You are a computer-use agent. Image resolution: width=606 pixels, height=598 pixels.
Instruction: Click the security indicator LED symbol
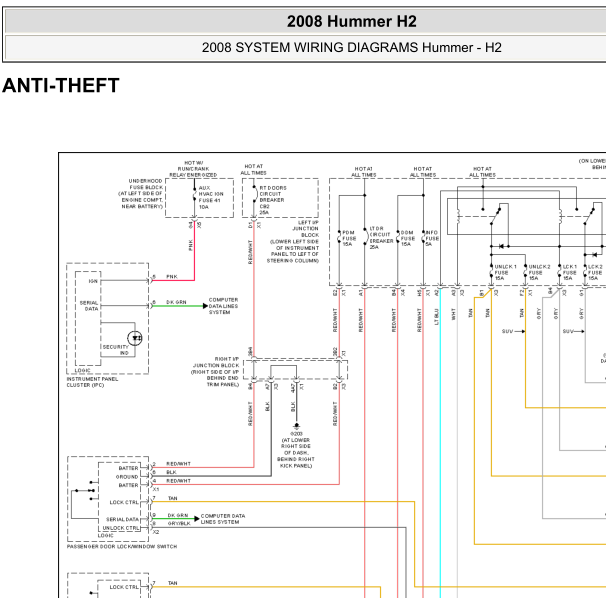pos(135,338)
